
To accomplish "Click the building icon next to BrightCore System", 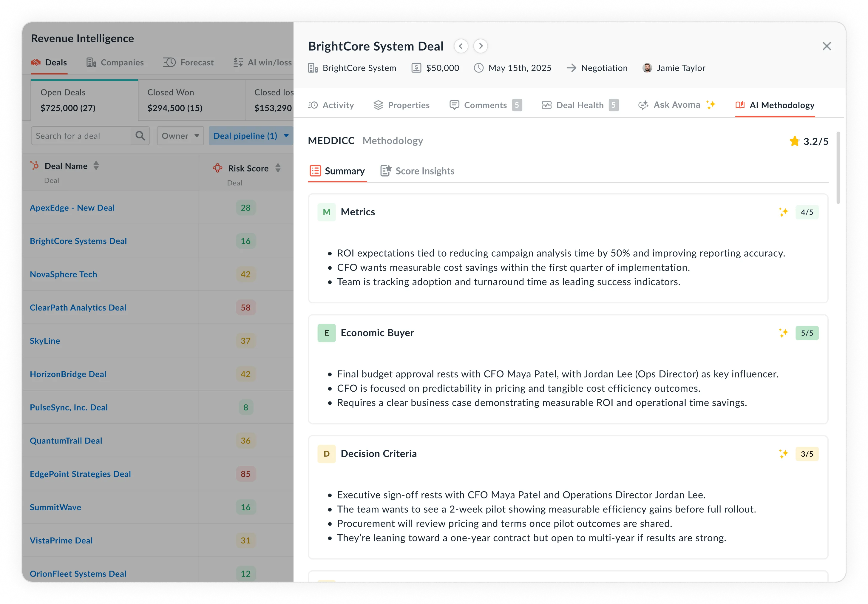I will (313, 68).
